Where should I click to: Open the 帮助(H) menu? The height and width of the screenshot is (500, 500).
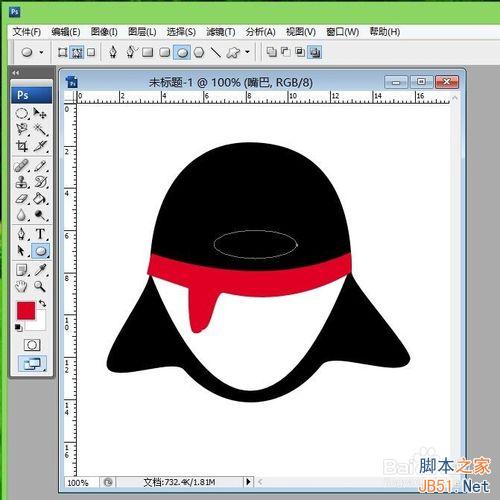(385, 32)
